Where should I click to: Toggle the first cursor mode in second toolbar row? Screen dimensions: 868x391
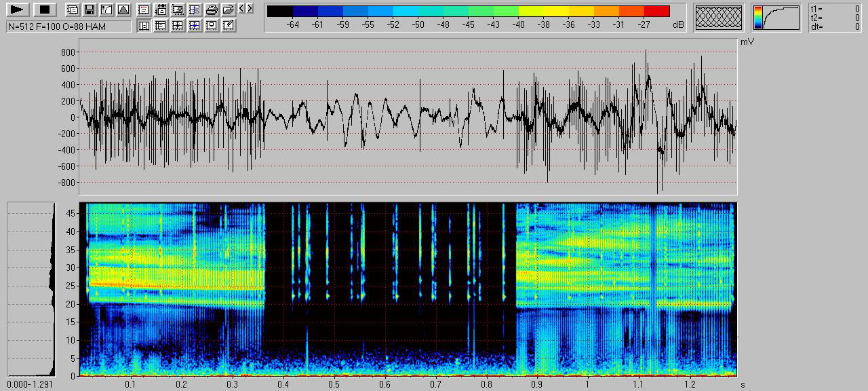click(x=144, y=26)
